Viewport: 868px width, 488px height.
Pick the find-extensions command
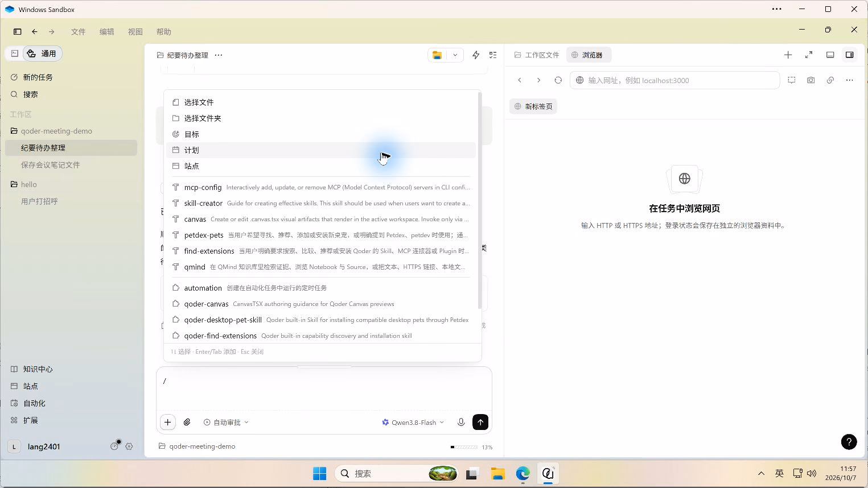pyautogui.click(x=321, y=251)
